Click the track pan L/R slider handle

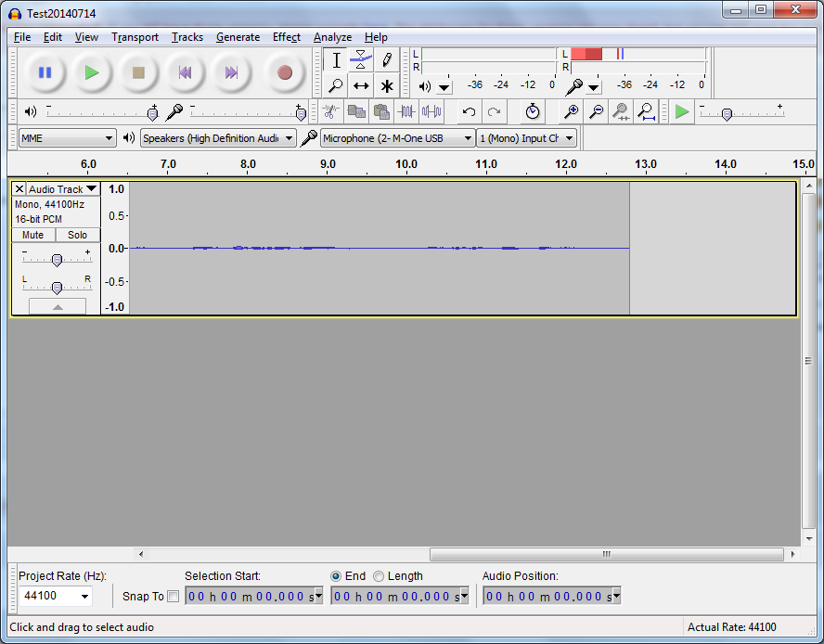[57, 287]
